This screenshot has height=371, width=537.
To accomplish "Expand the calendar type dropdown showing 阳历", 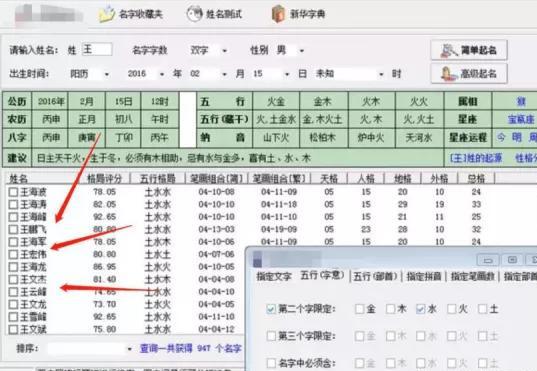I will 107,74.
